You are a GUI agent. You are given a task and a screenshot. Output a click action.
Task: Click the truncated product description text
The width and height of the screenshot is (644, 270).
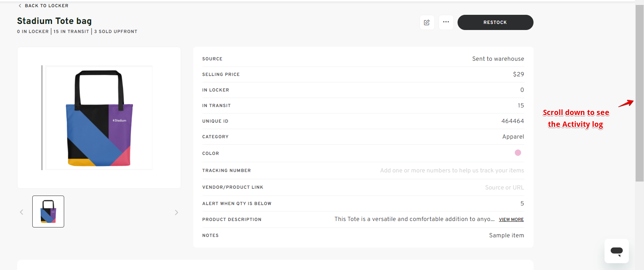414,219
